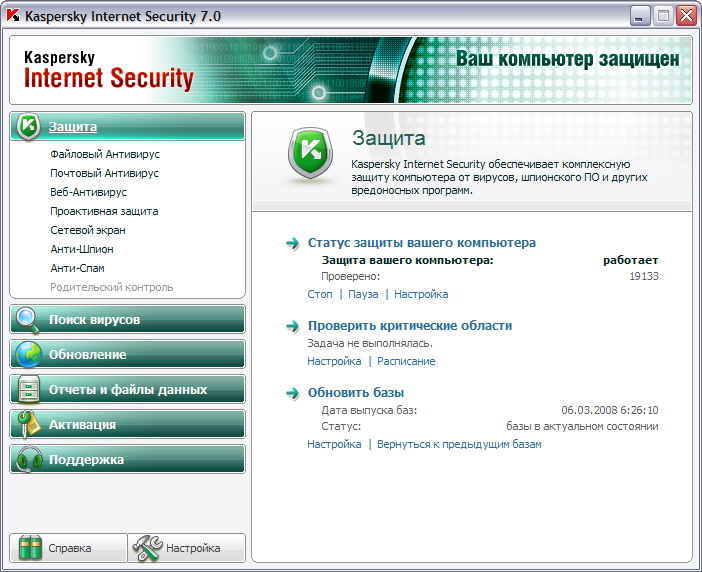Image resolution: width=702 pixels, height=572 pixels.
Task: Click the key icon for Активация
Action: (28, 425)
